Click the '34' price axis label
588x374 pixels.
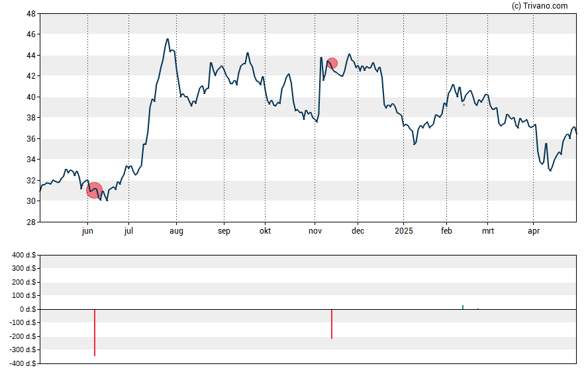(x=31, y=160)
